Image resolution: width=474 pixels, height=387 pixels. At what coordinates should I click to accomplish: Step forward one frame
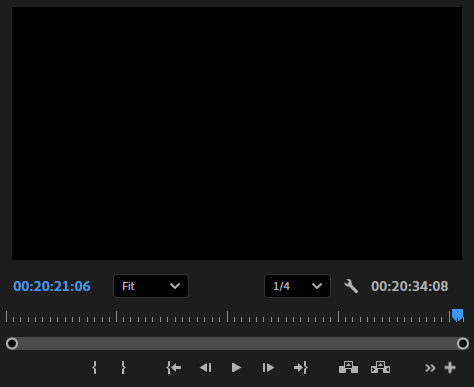click(268, 368)
